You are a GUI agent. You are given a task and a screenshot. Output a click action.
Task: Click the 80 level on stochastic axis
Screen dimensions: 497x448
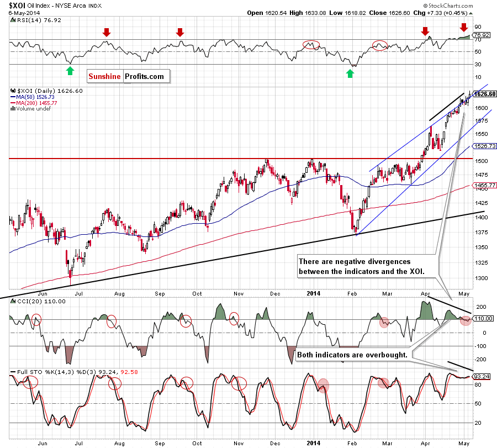(x=478, y=384)
